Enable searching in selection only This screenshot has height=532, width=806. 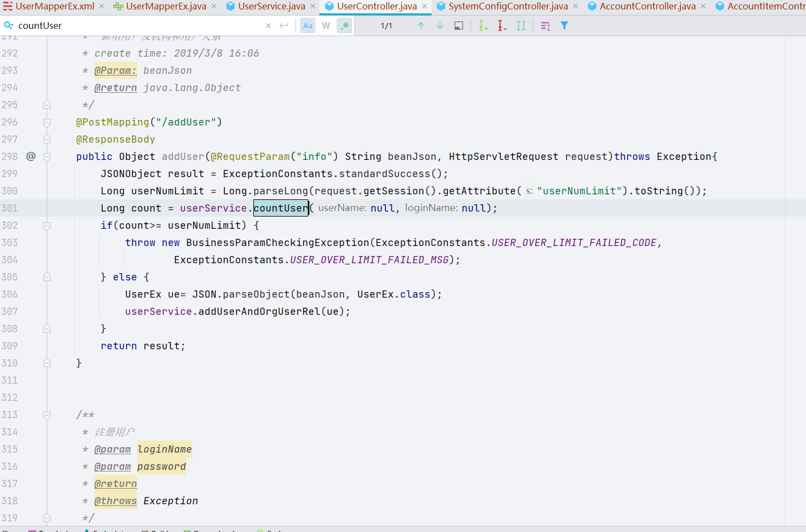coord(459,25)
